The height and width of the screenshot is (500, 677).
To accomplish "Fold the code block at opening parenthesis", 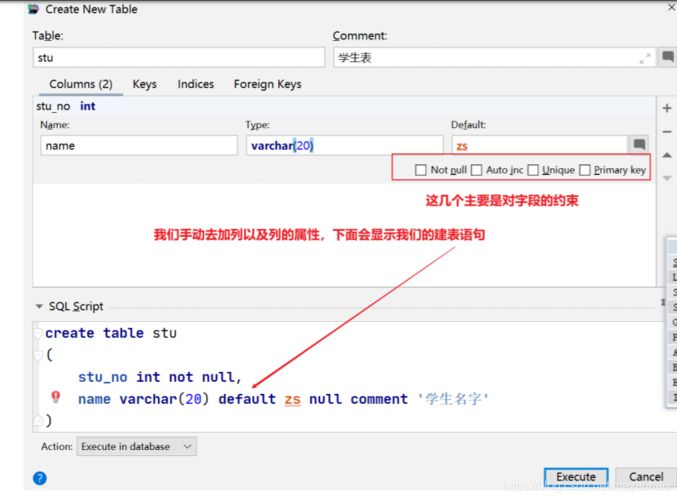I will click(x=38, y=355).
